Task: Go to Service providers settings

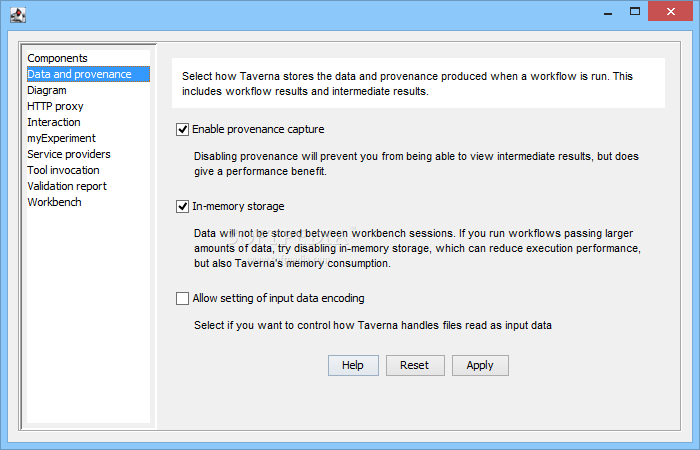Action: tap(88, 154)
